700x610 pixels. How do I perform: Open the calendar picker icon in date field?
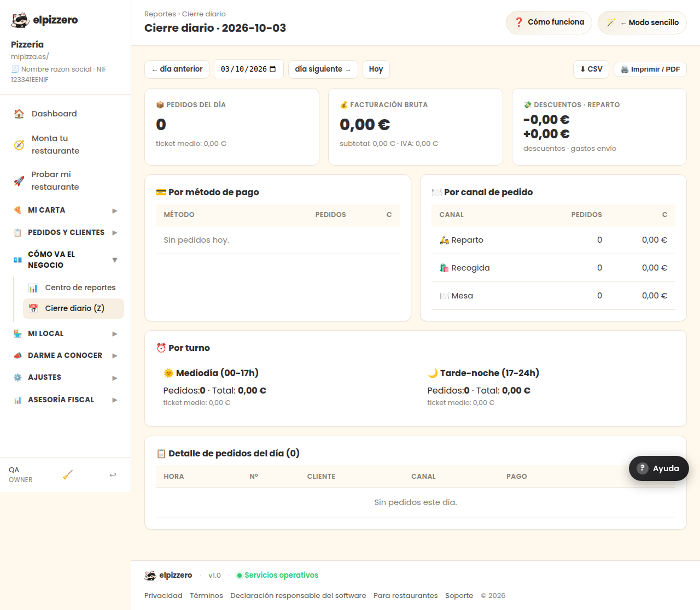pyautogui.click(x=273, y=69)
